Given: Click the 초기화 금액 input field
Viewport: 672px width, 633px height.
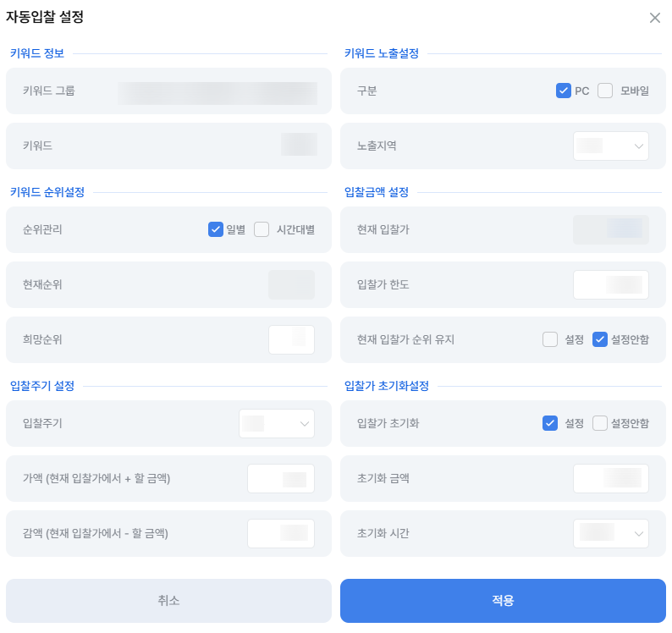Looking at the screenshot, I should [611, 478].
